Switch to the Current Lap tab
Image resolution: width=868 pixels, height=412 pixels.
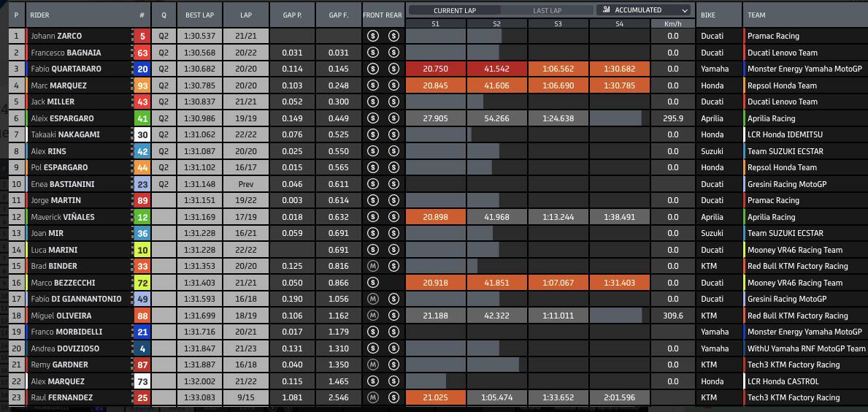pyautogui.click(x=455, y=10)
